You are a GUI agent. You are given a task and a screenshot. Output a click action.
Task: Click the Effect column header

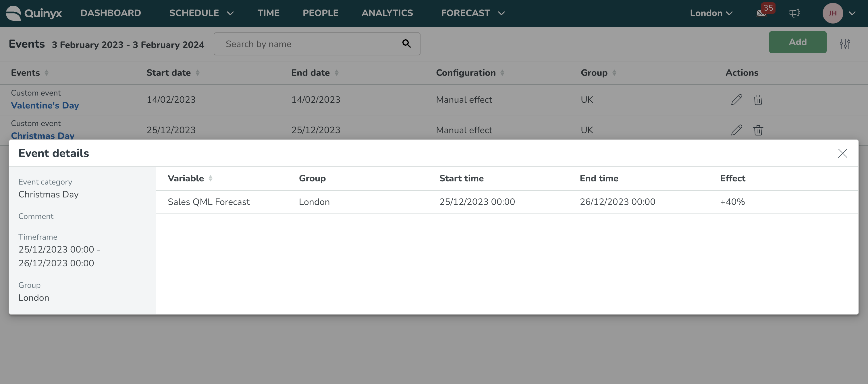point(732,179)
